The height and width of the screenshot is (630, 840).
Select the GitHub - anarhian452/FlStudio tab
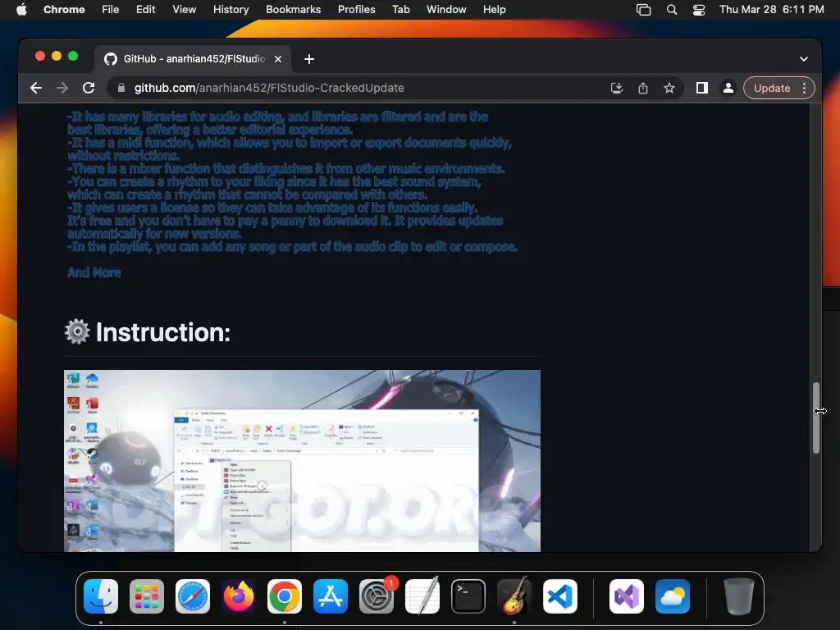click(x=193, y=59)
